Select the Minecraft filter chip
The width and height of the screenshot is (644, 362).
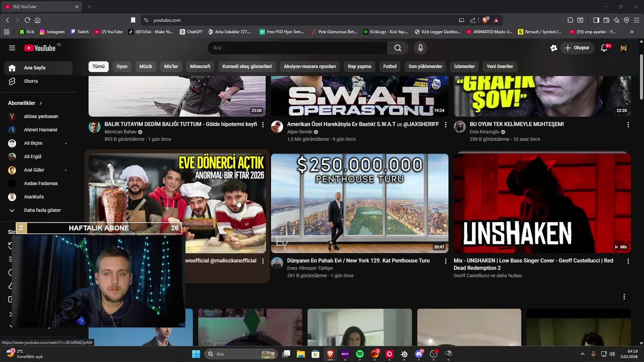coord(200,66)
